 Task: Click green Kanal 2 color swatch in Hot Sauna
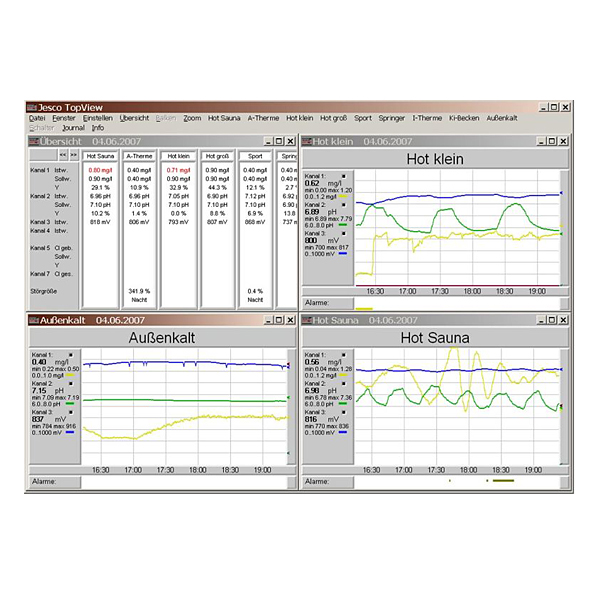343,404
